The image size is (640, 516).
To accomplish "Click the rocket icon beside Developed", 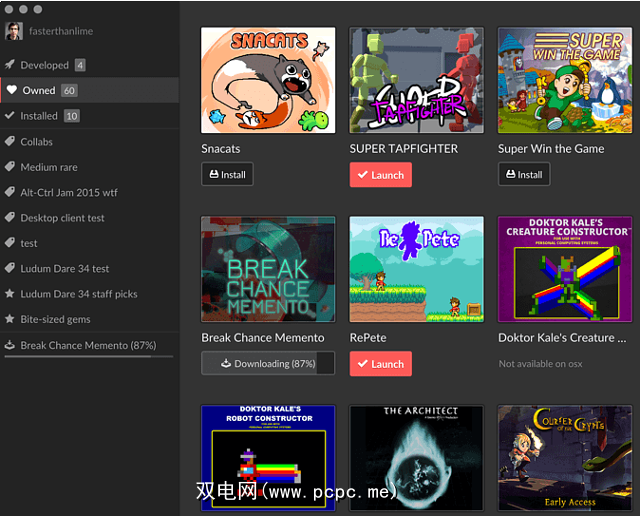I will pyautogui.click(x=10, y=64).
